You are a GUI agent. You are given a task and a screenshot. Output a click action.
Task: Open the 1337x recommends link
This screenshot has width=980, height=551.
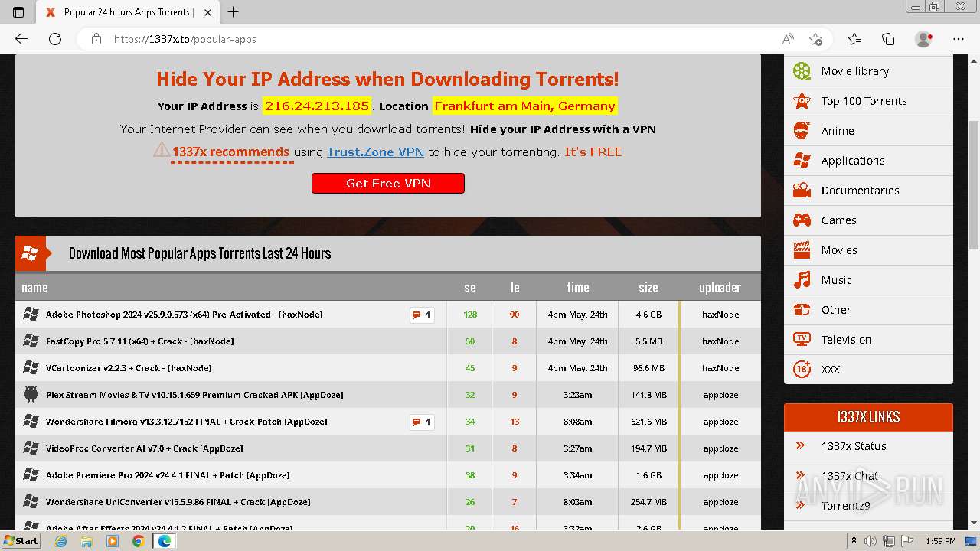[230, 152]
